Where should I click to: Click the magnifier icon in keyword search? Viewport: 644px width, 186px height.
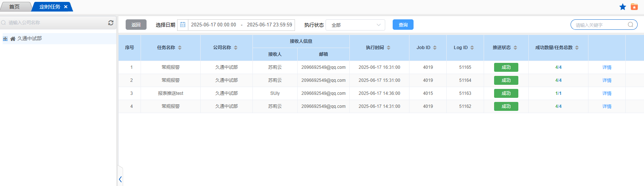point(630,25)
